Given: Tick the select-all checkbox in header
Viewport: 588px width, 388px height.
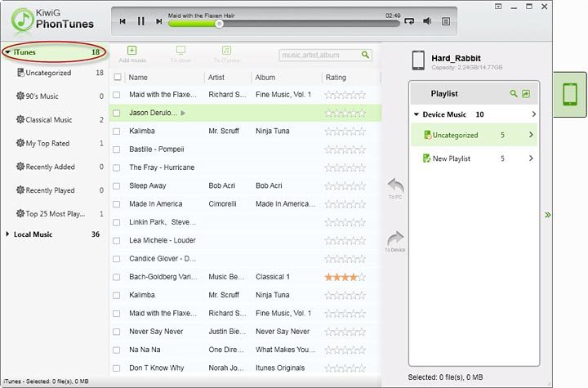Looking at the screenshot, I should coord(118,78).
